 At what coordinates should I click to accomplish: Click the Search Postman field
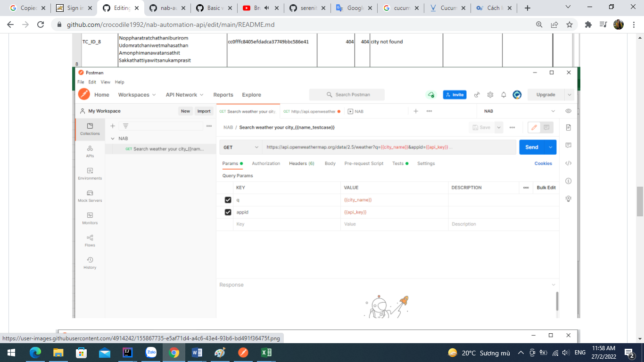point(347,95)
